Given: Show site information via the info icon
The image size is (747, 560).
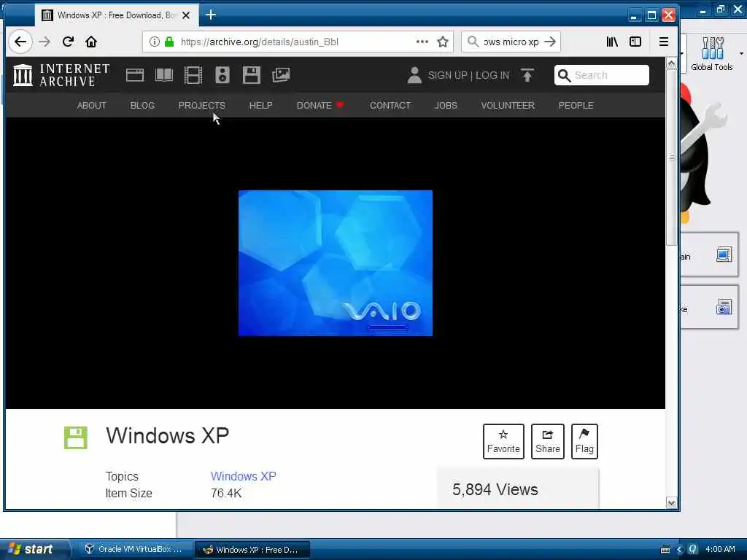Looking at the screenshot, I should coord(155,42).
